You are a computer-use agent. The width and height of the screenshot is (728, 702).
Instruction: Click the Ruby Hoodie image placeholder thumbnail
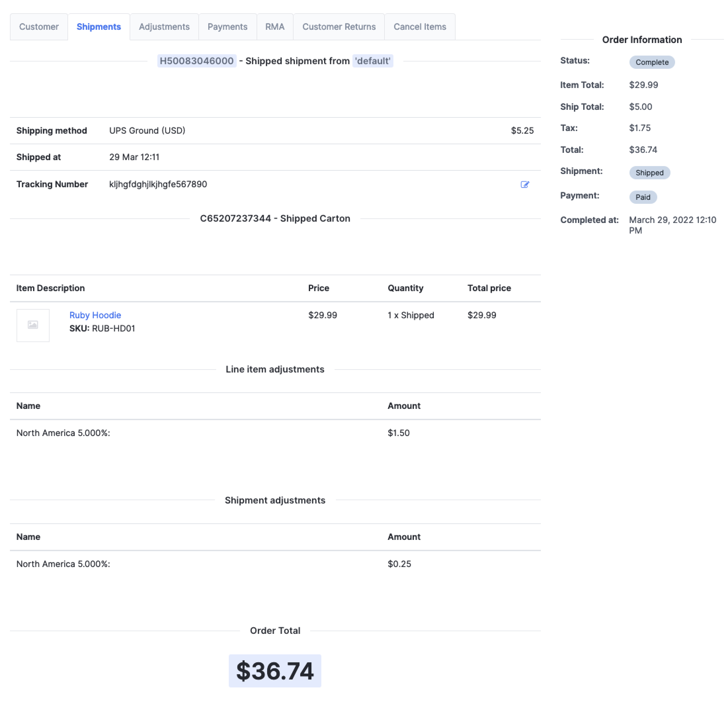tap(33, 325)
